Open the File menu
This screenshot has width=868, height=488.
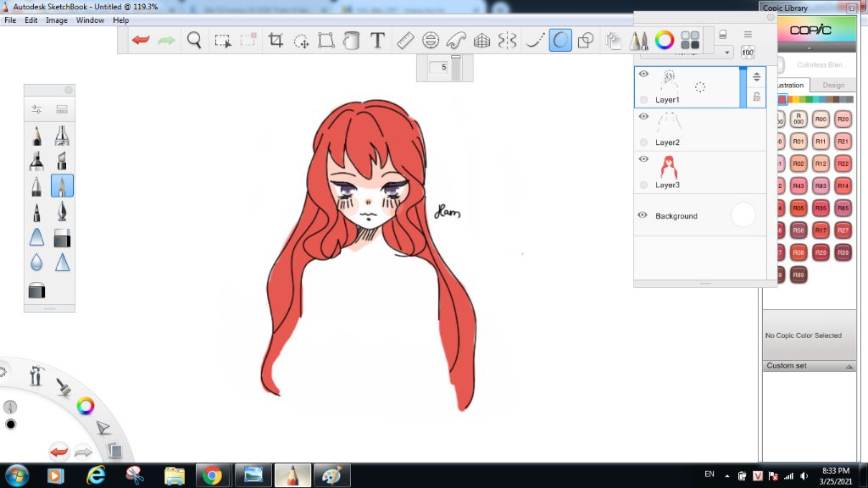(x=10, y=20)
